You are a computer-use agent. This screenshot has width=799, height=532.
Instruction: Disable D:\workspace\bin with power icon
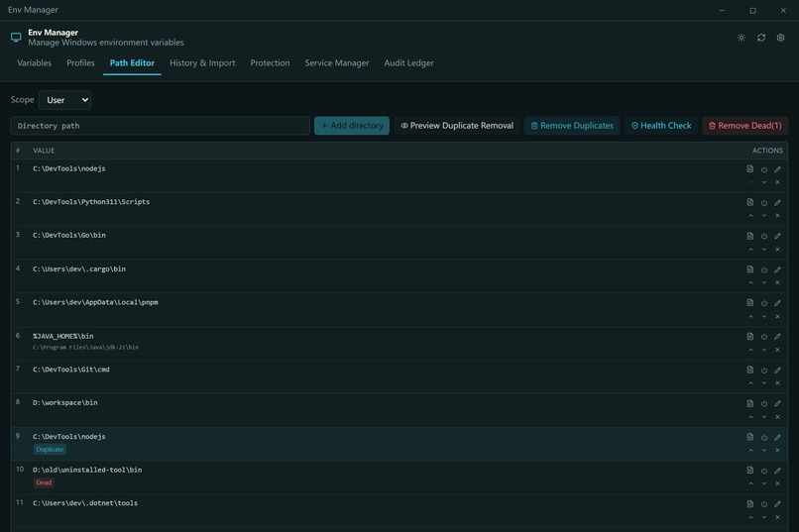(764, 404)
